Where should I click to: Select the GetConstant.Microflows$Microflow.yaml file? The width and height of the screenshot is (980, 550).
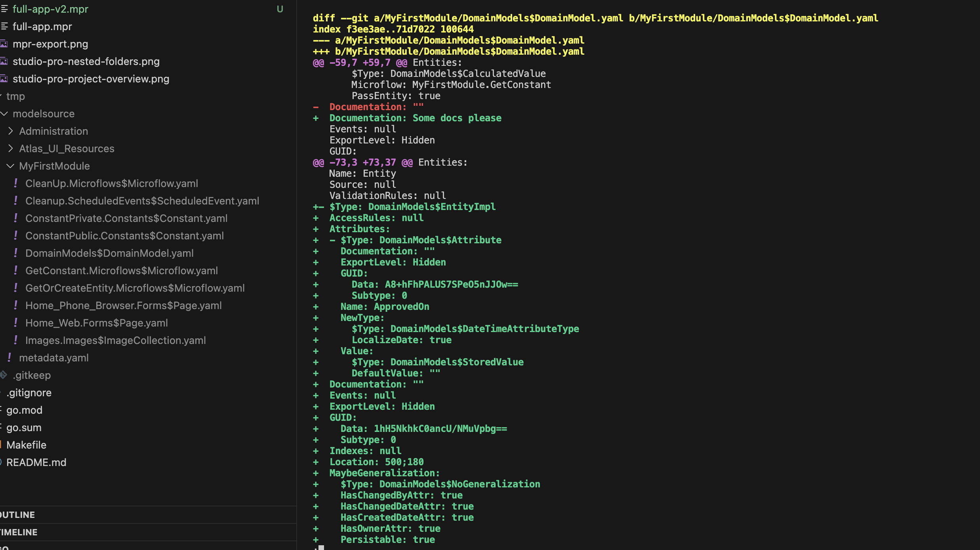point(122,270)
